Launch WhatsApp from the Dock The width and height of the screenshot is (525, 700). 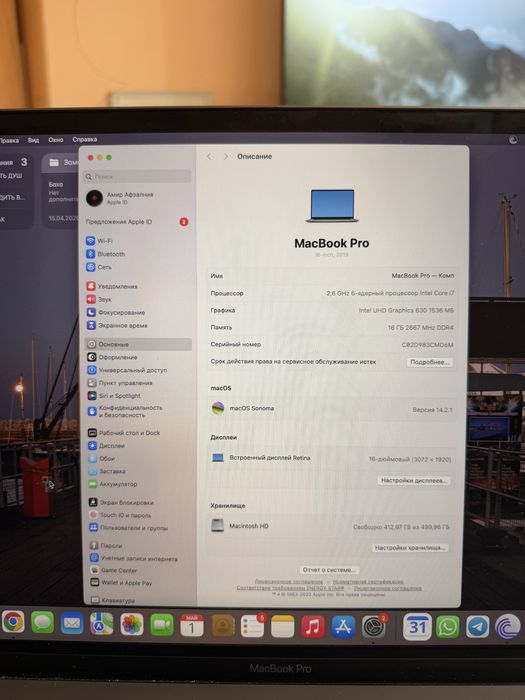pyautogui.click(x=447, y=627)
